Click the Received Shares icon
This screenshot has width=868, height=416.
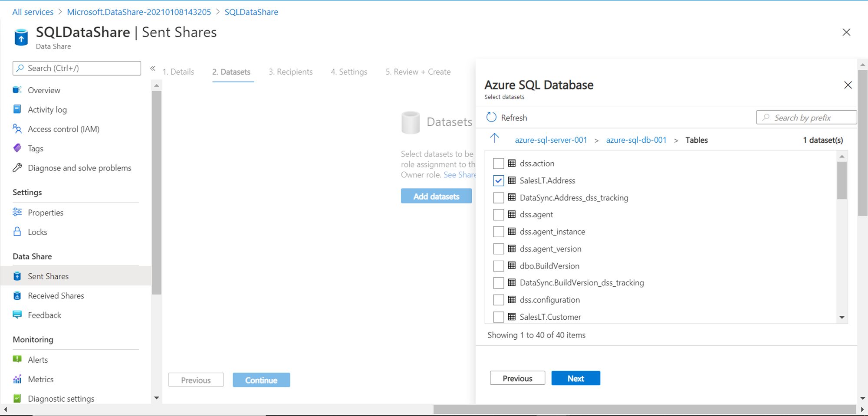click(17, 296)
